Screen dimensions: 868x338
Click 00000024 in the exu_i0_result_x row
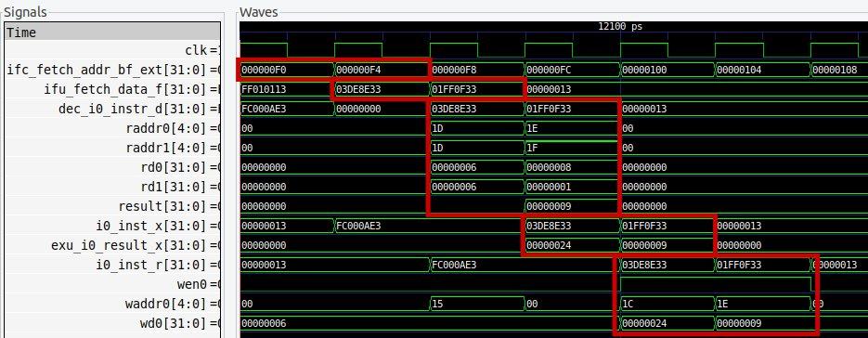click(x=550, y=245)
